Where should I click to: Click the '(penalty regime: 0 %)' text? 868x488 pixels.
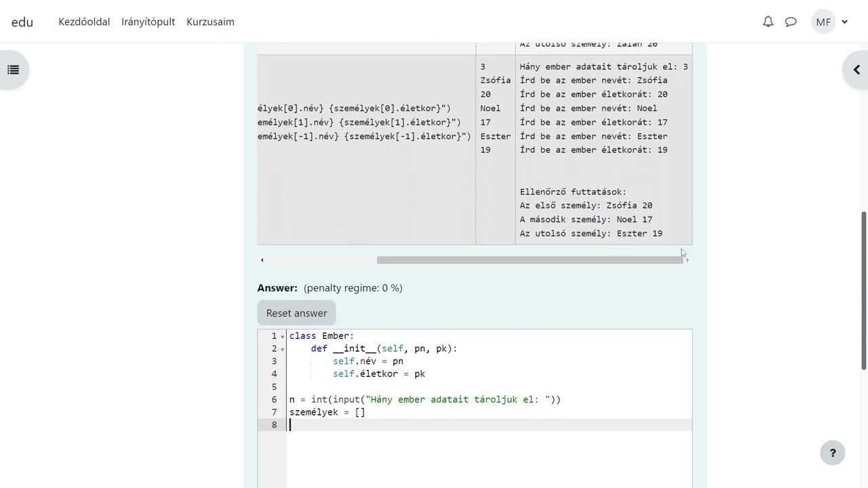pyautogui.click(x=353, y=288)
